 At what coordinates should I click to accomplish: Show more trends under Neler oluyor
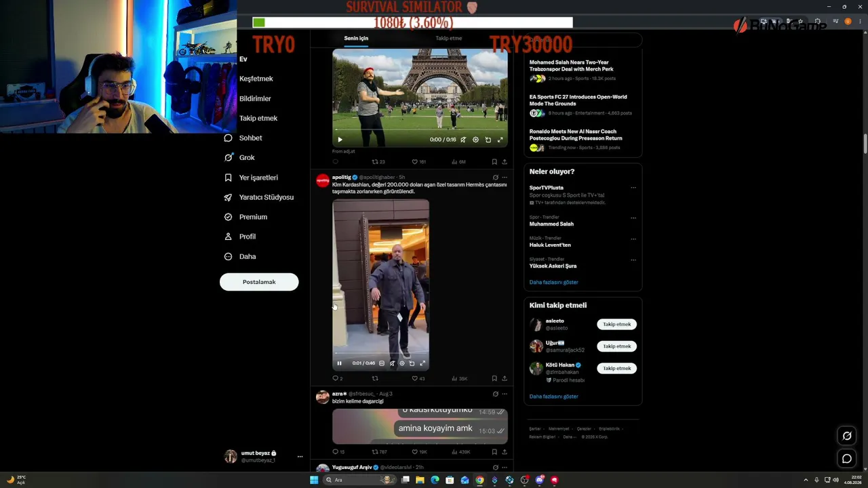[554, 282]
